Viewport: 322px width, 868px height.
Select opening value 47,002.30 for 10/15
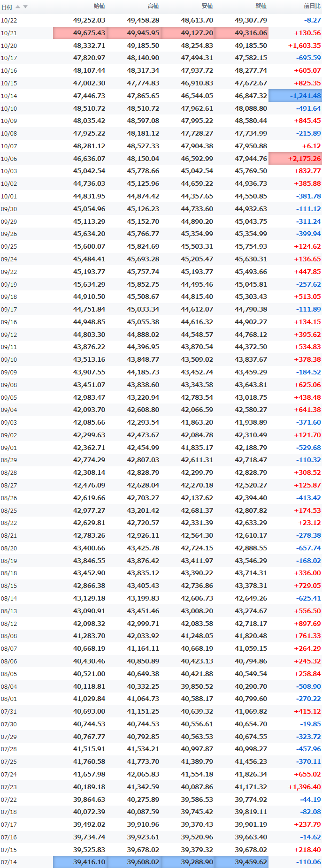89,83
